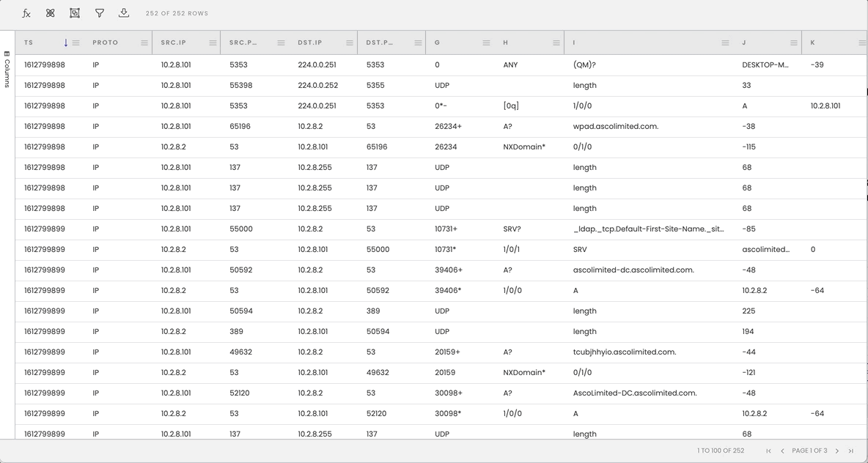The height and width of the screenshot is (463, 868).
Task: Click the -85 value in column J
Action: click(x=749, y=229)
